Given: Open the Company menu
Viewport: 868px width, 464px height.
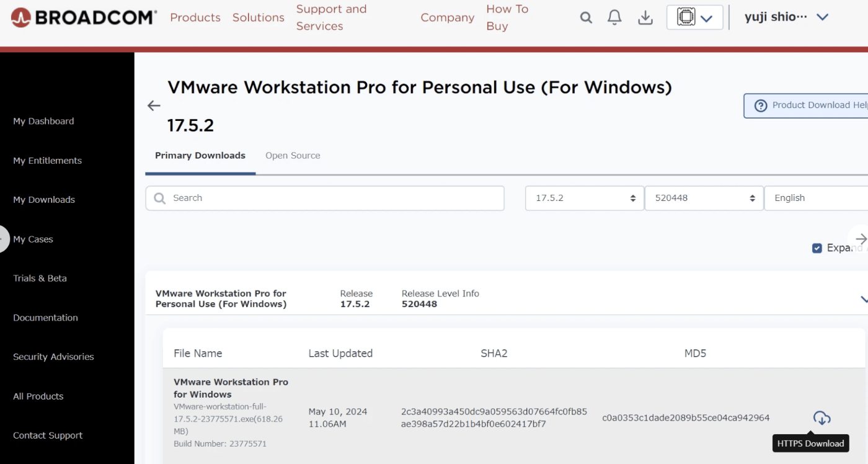Looking at the screenshot, I should click(x=447, y=17).
